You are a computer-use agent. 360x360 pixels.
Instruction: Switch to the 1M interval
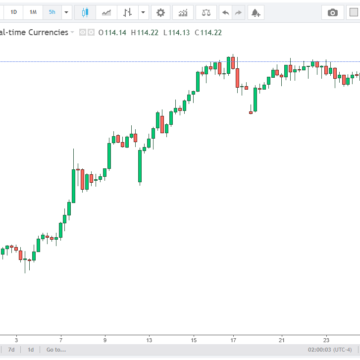[x=33, y=12]
